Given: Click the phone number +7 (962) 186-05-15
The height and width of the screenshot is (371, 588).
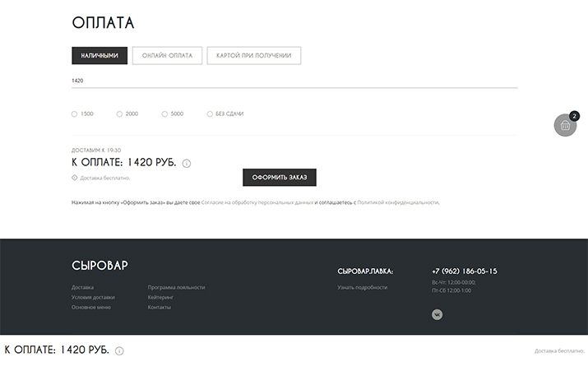Looking at the screenshot, I should 464,271.
